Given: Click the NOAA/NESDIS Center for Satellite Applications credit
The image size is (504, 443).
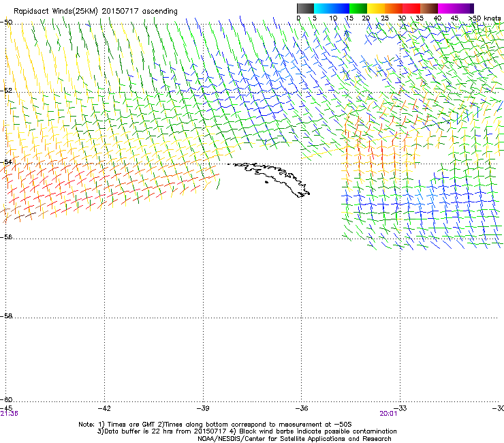Looking at the screenshot, I should tap(294, 438).
